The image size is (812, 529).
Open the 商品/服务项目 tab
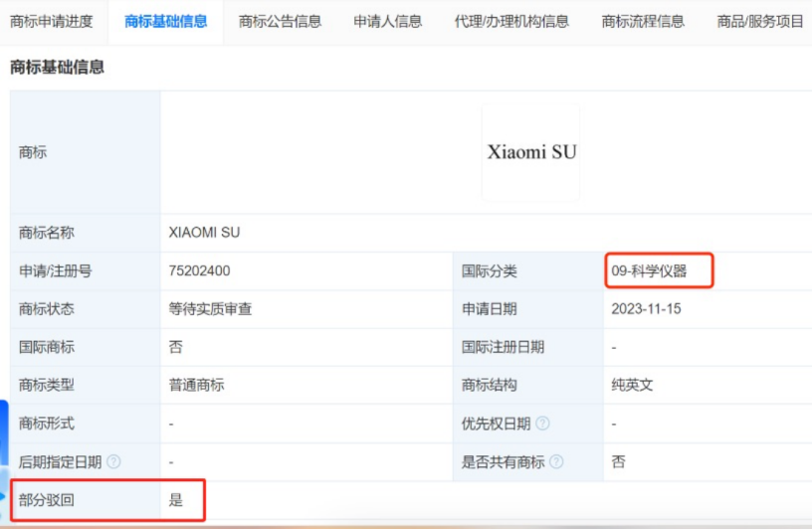pyautogui.click(x=760, y=22)
